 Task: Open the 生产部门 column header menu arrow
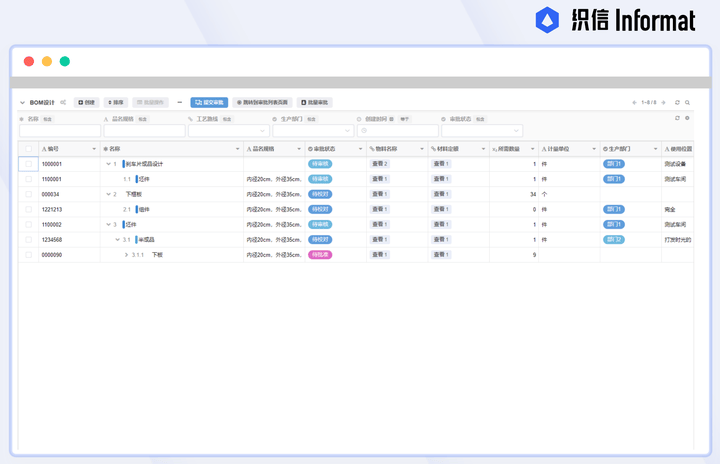(x=656, y=149)
